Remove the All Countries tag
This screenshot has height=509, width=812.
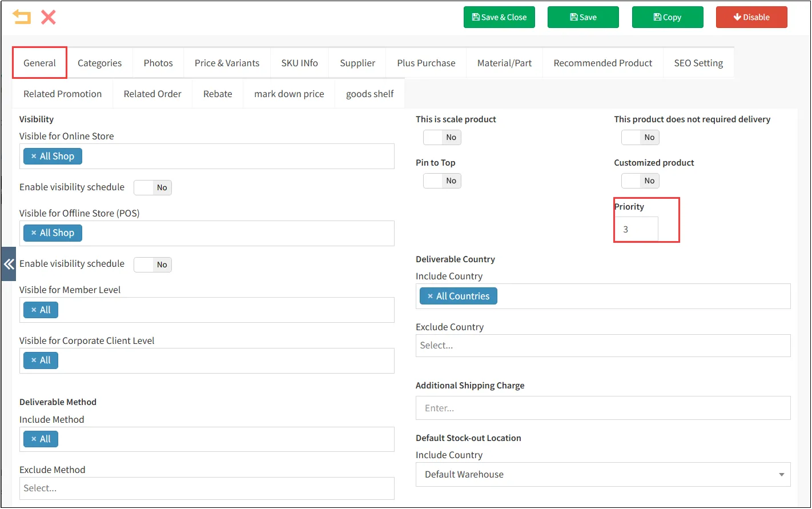tap(430, 296)
